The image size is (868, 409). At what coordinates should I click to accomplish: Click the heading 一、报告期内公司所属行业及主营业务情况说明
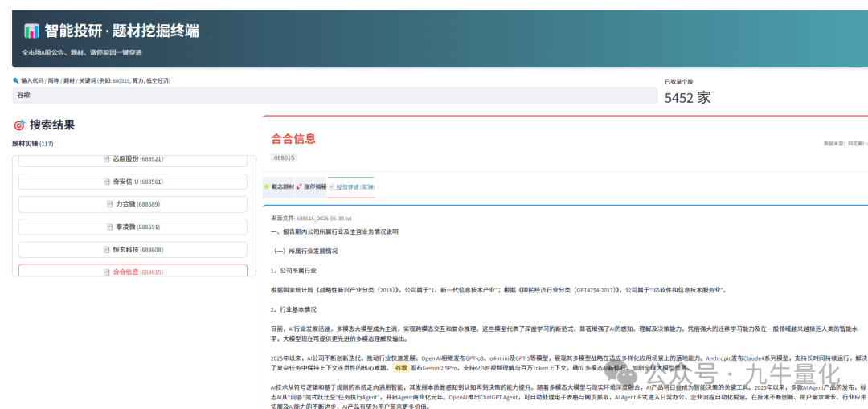point(334,232)
